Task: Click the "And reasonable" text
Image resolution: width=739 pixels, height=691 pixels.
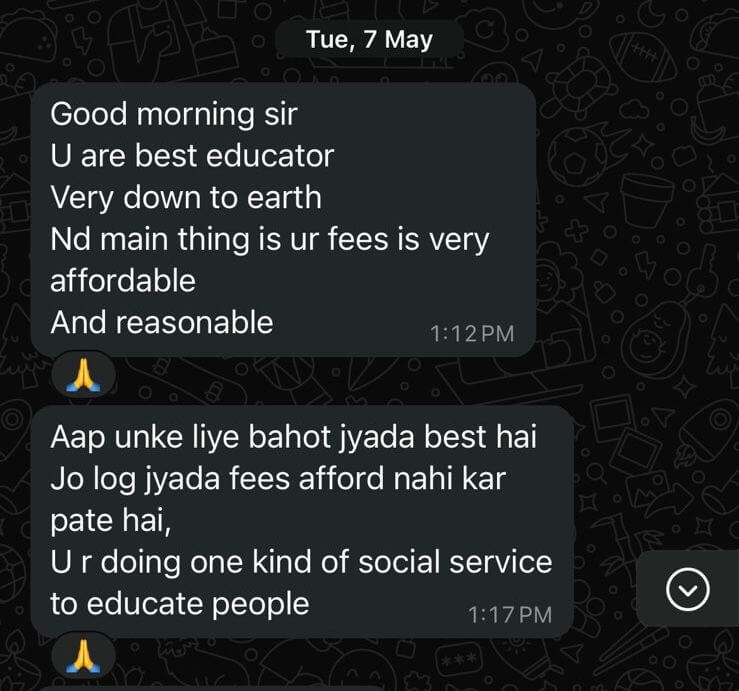Action: tap(162, 322)
